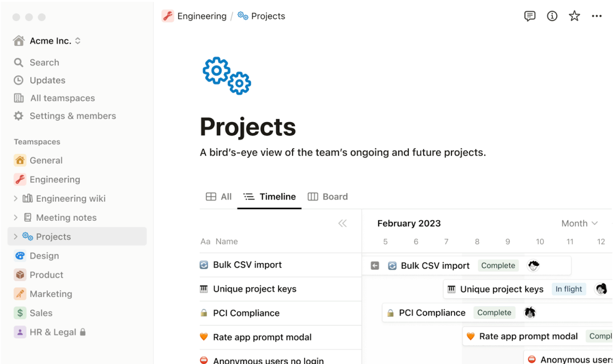Collapse the table with the double-chevron icon
Screen dimensions: 614x364
coord(343,223)
